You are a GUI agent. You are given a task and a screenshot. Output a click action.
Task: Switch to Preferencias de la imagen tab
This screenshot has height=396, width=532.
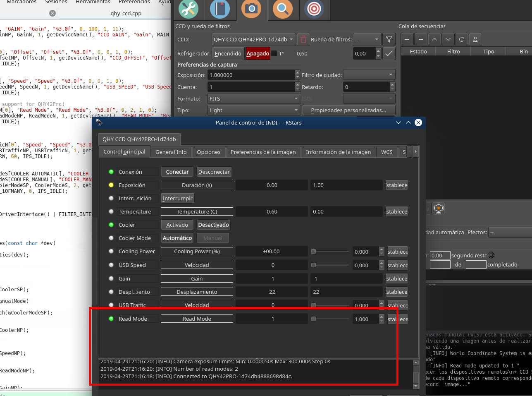point(263,152)
